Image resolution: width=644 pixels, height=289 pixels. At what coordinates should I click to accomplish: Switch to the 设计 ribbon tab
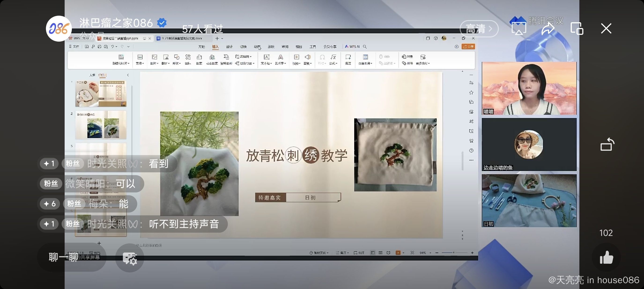coord(229,47)
